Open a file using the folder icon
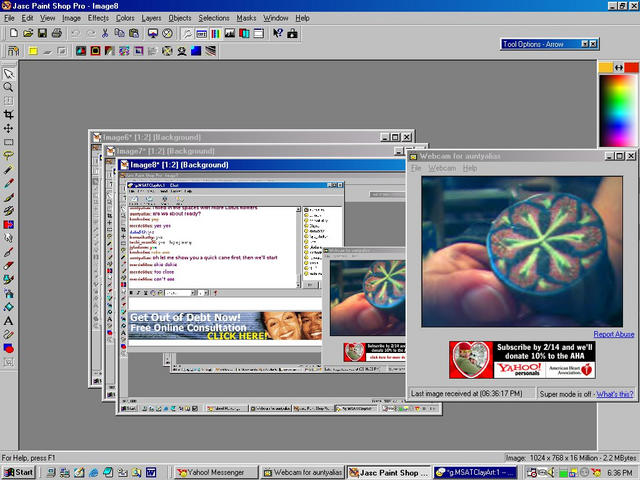 [28, 33]
